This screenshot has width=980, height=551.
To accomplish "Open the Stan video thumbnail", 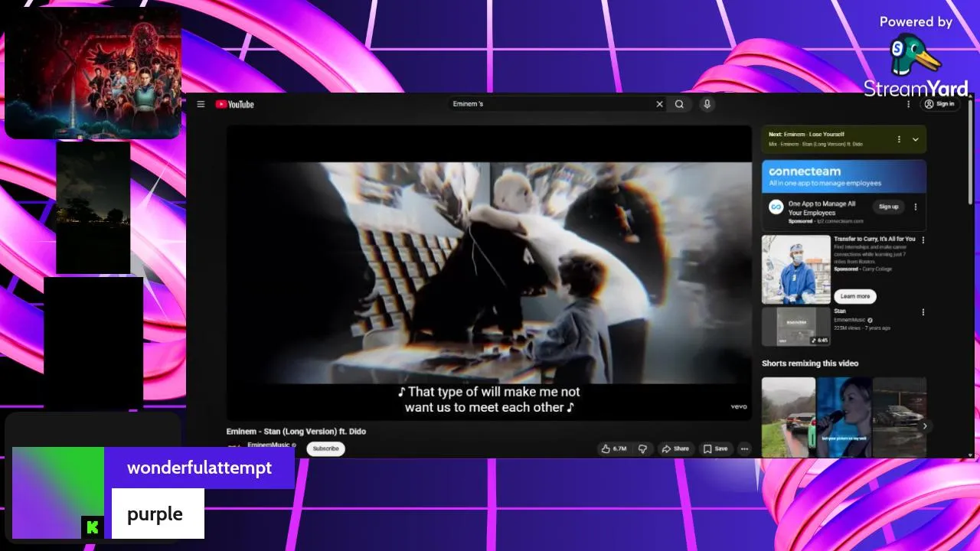I will [795, 327].
